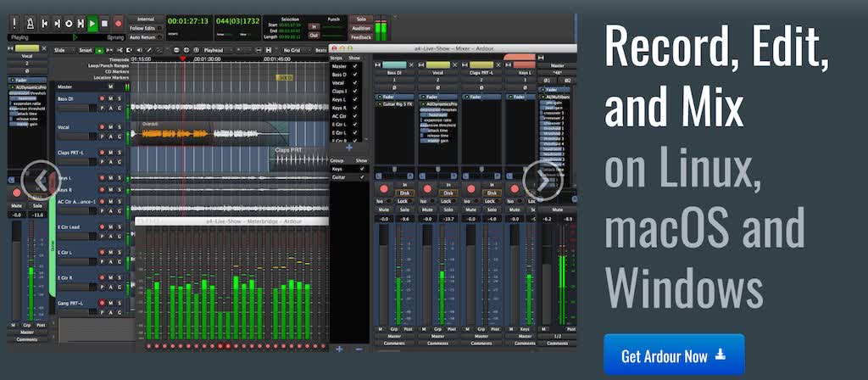Viewport: 868px width, 380px height.
Task: Toggle the Follow Edits button
Action: (146, 28)
